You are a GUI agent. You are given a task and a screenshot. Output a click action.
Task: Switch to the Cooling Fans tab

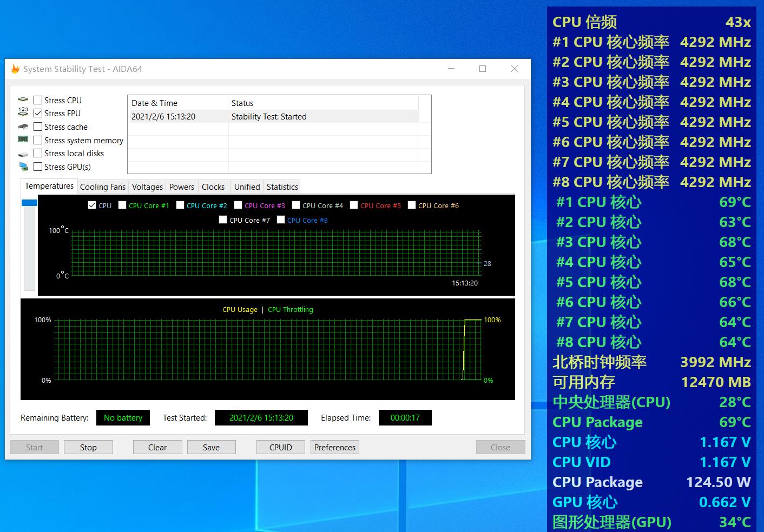point(102,187)
